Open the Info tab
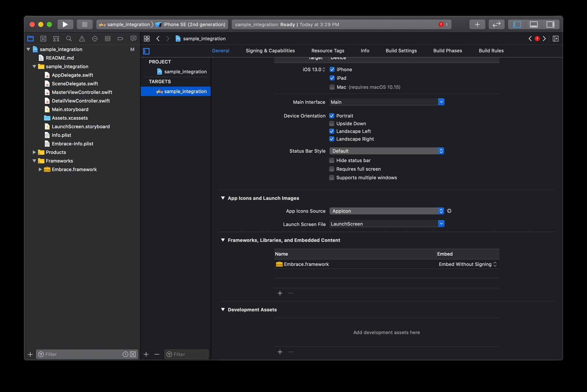The width and height of the screenshot is (587, 392). click(x=365, y=51)
